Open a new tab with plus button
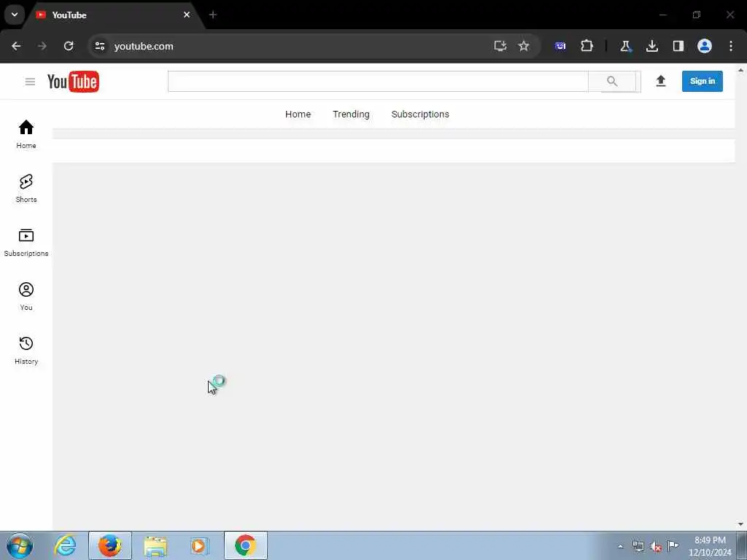This screenshot has height=560, width=747. click(213, 15)
